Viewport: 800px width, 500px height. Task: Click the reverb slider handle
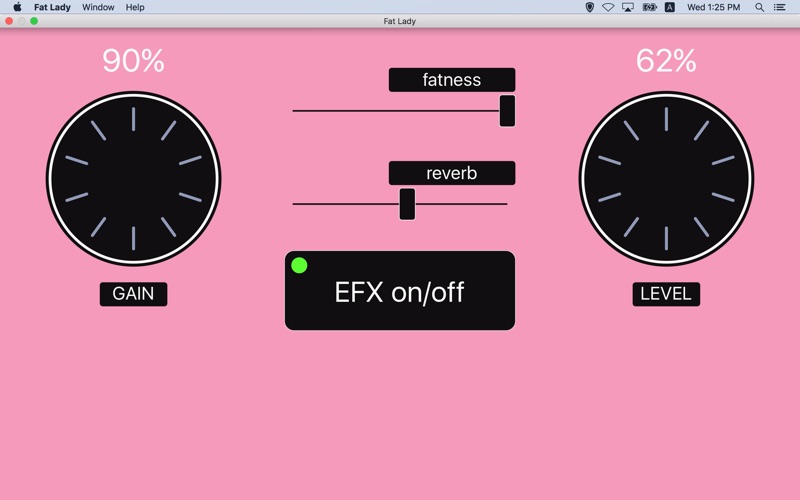pyautogui.click(x=407, y=204)
